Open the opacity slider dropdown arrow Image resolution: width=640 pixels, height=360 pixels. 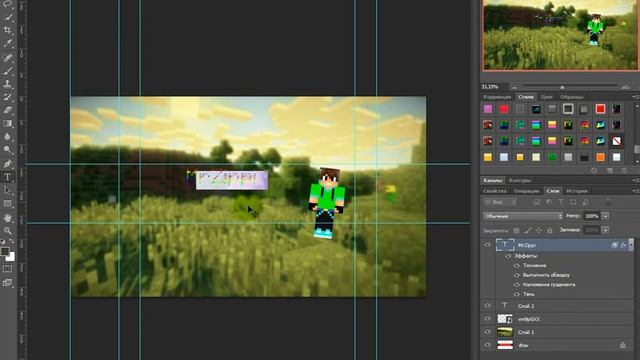coord(606,216)
